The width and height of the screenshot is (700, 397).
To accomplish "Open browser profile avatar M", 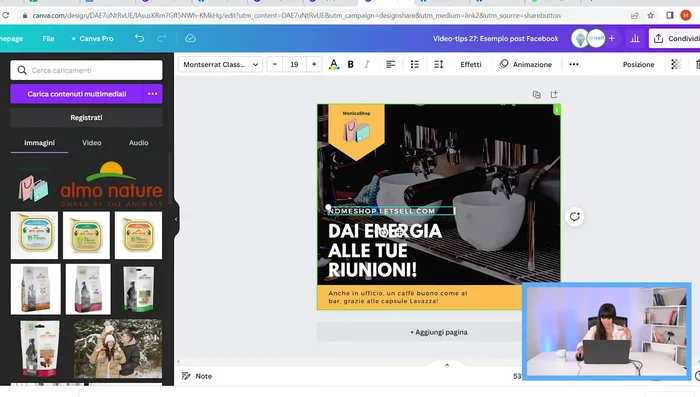I will point(686,15).
